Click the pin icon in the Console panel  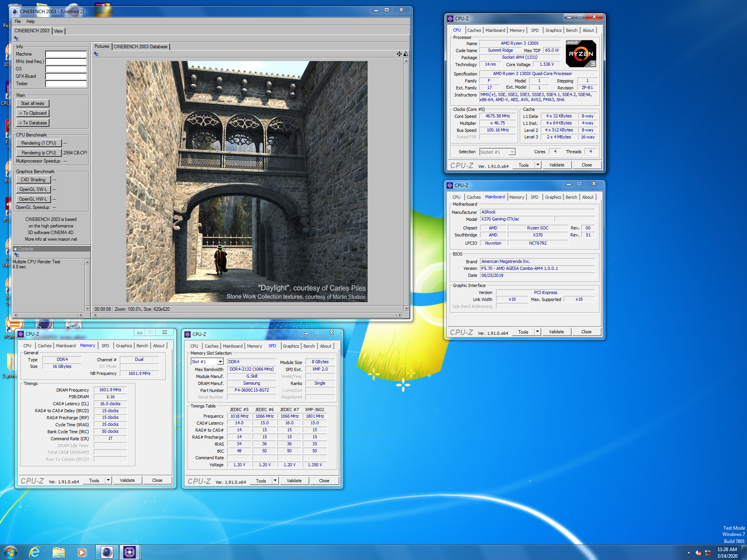click(16, 255)
